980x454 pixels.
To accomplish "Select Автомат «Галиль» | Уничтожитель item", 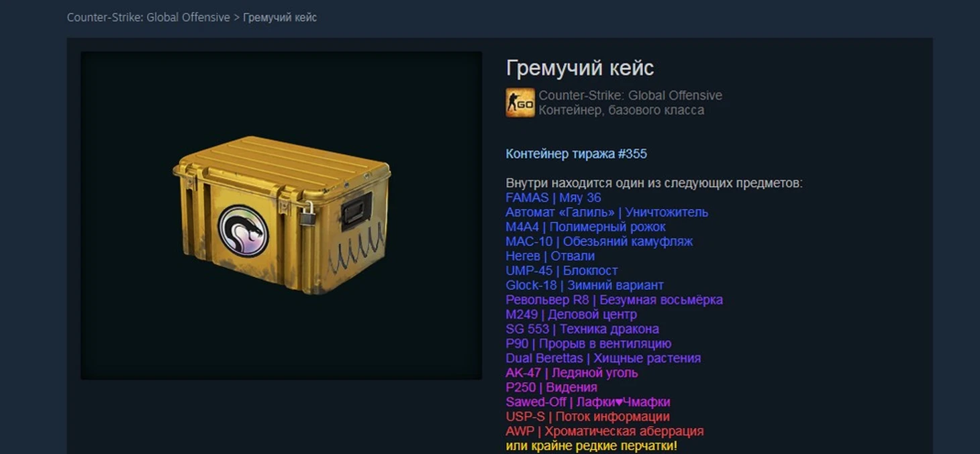I will [x=607, y=213].
